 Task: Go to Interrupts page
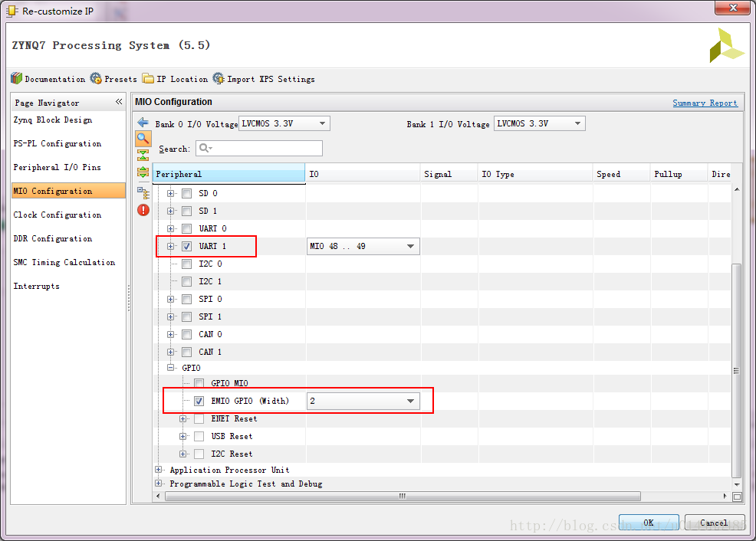coord(37,286)
